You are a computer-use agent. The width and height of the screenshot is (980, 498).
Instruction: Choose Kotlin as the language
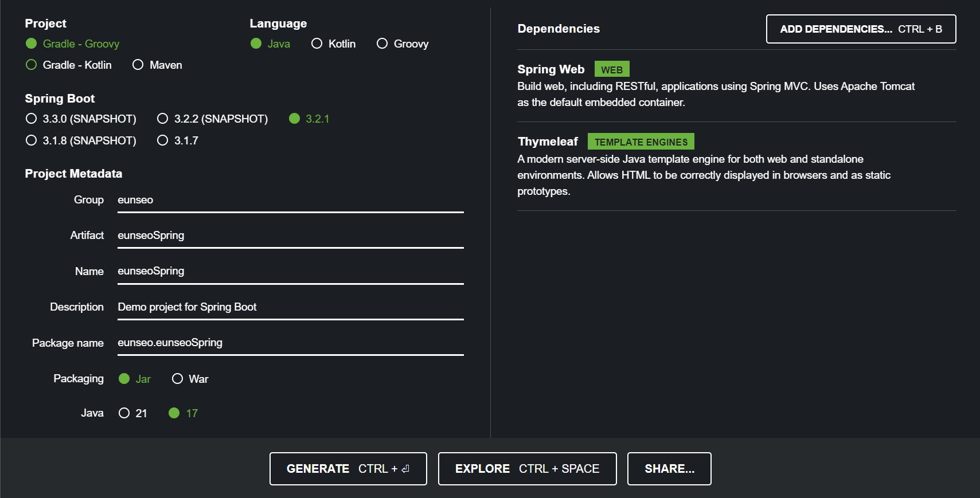(x=333, y=44)
